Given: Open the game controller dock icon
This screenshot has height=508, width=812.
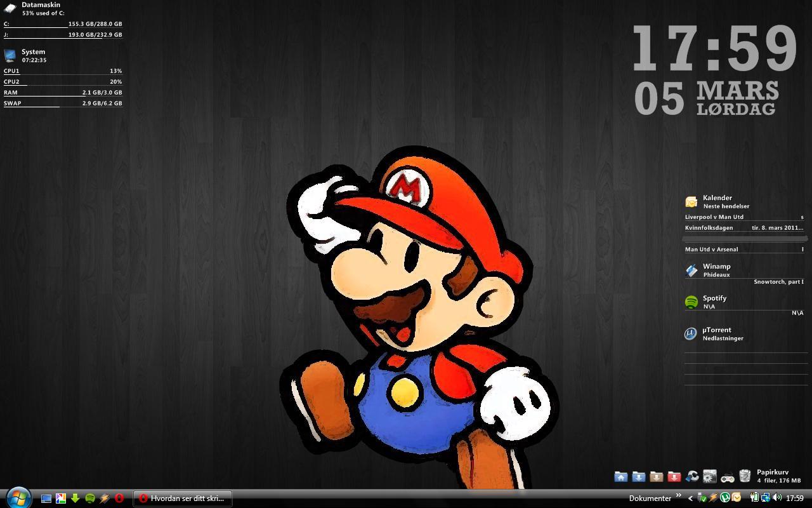Looking at the screenshot, I should [728, 478].
